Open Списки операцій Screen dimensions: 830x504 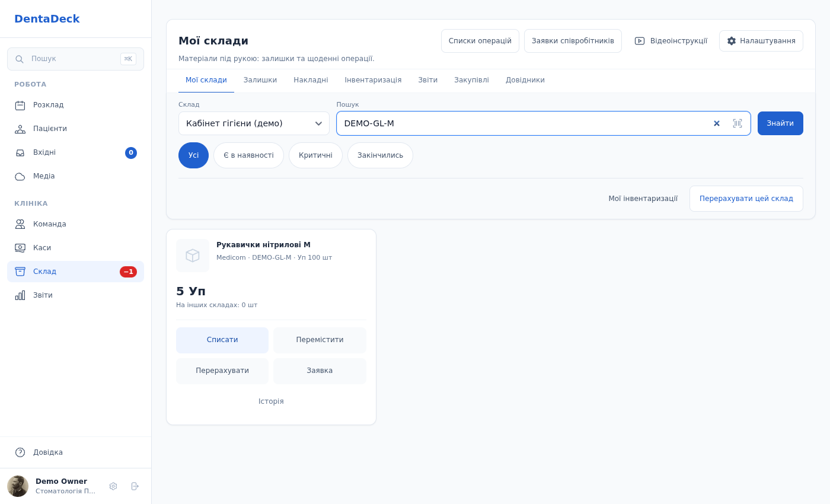[480, 41]
